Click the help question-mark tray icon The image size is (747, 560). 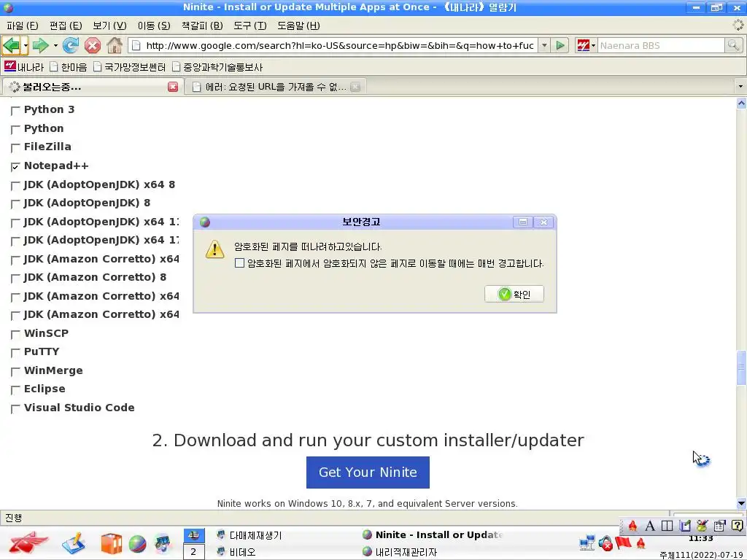[x=737, y=526]
